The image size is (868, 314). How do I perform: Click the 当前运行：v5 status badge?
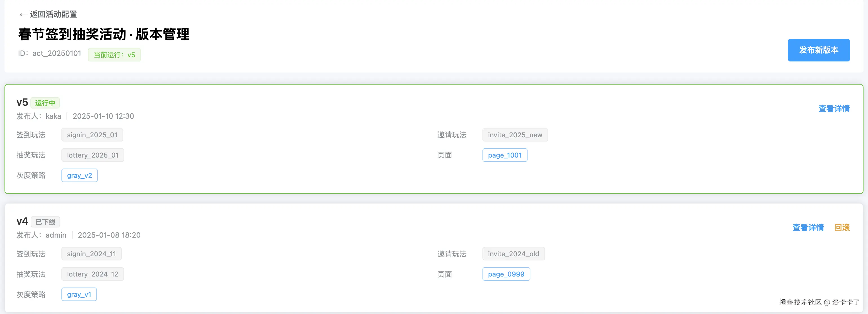[114, 55]
